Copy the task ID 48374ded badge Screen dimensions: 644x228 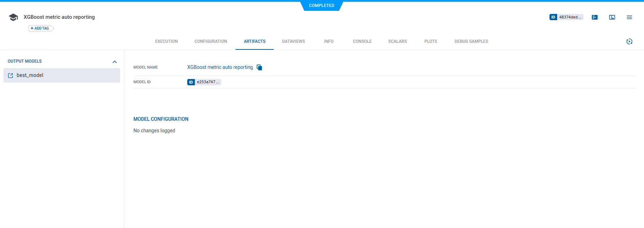coord(566,17)
